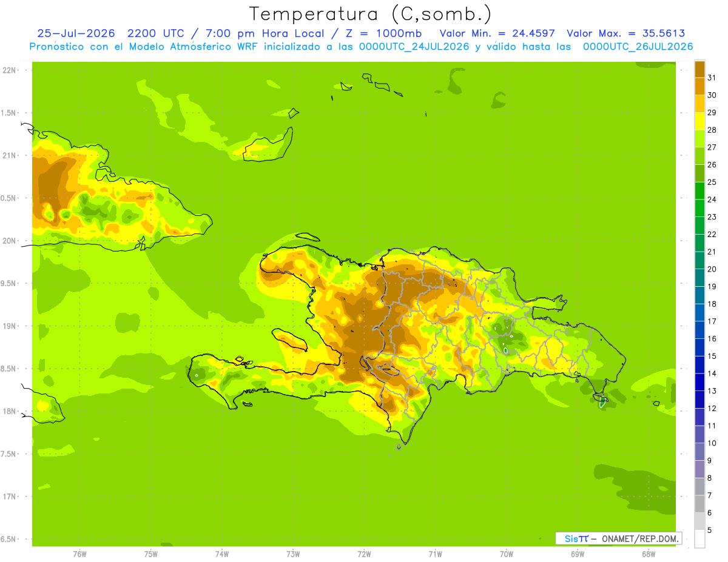Image resolution: width=728 pixels, height=562 pixels.
Task: Click the truncated latitude label "6.5N"
Action: click(x=9, y=539)
